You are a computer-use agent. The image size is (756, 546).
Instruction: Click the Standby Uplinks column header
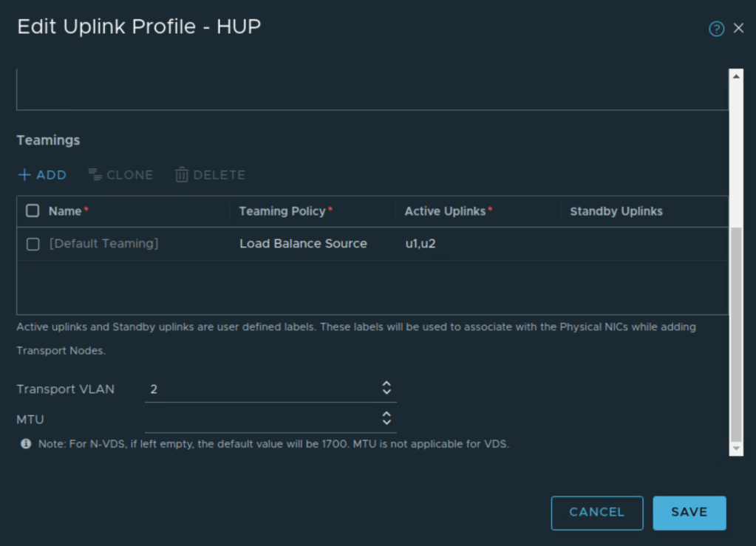[x=616, y=211]
